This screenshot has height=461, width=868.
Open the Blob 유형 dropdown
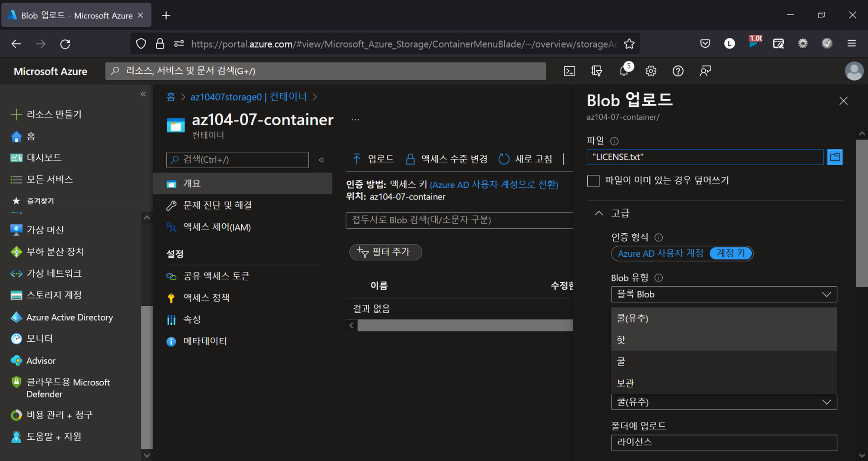click(724, 294)
